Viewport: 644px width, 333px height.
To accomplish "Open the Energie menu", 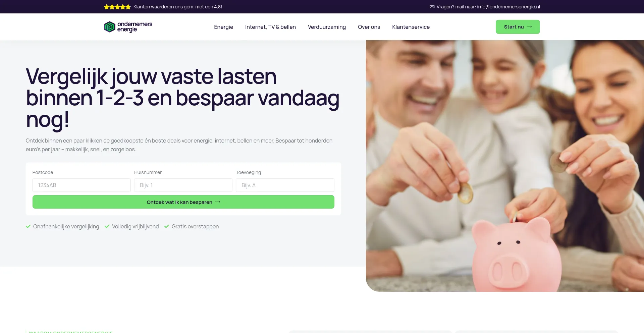I will pos(223,27).
